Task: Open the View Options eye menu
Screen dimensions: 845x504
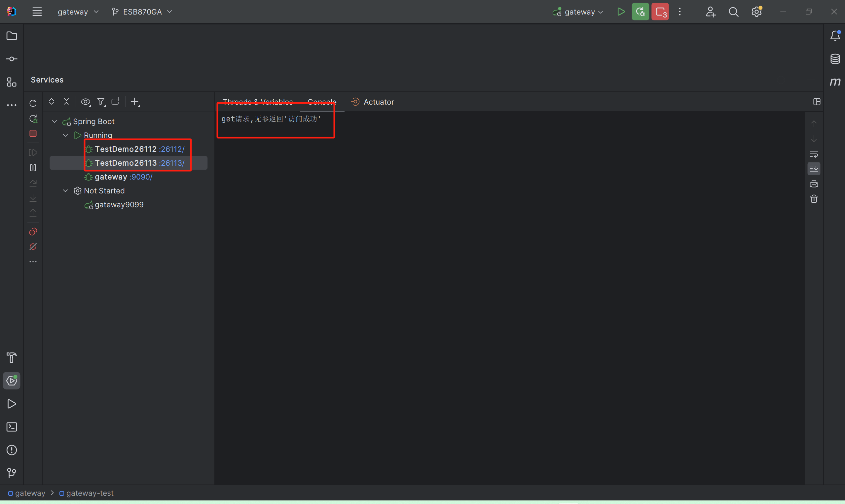Action: 86,102
